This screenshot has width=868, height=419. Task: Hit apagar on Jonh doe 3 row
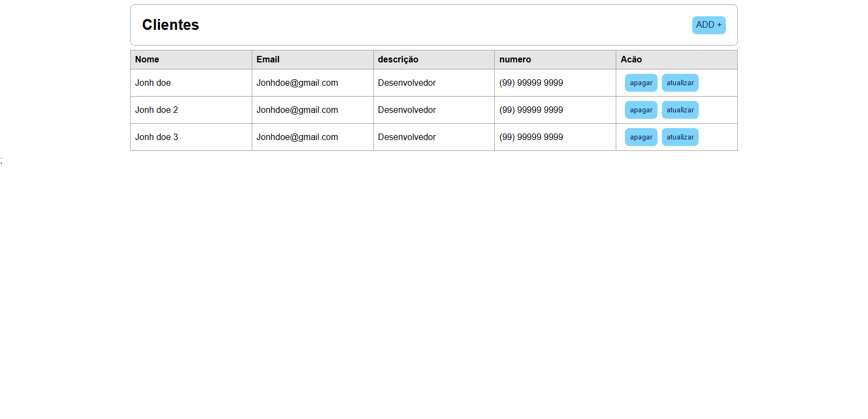pos(641,137)
